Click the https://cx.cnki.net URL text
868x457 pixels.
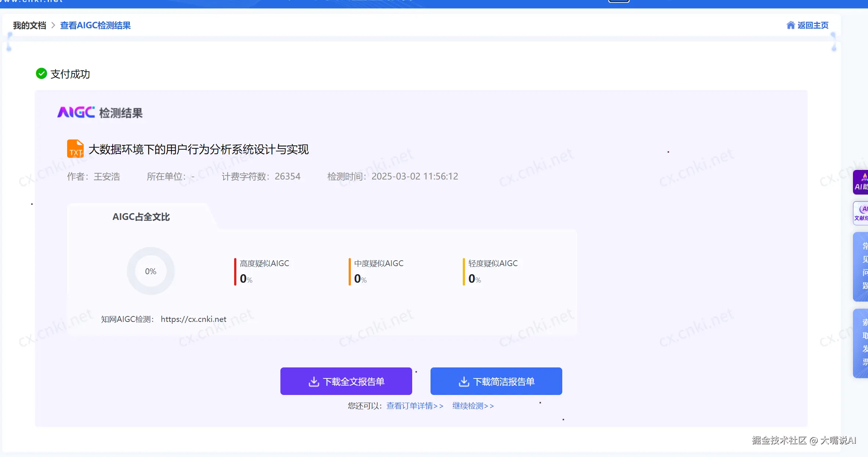click(x=193, y=319)
